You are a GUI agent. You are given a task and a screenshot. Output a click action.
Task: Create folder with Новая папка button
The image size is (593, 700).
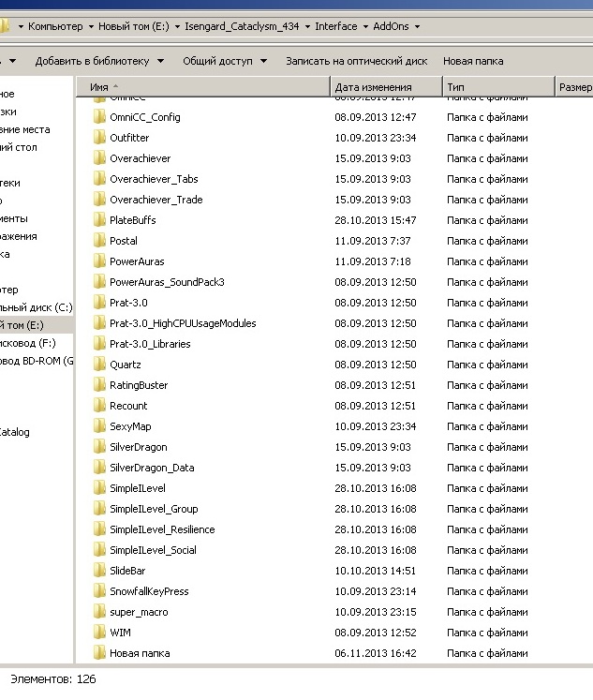(x=473, y=61)
